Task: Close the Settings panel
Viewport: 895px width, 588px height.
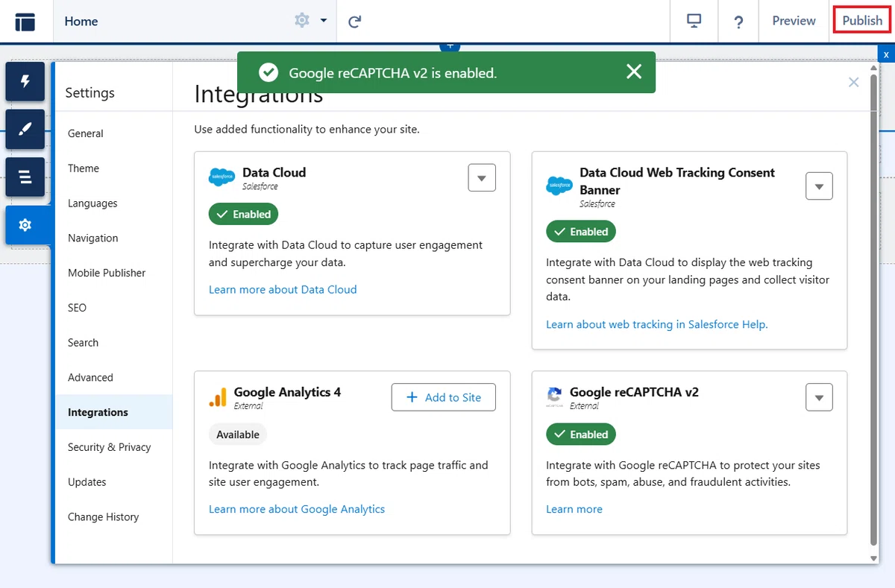Action: coord(854,82)
